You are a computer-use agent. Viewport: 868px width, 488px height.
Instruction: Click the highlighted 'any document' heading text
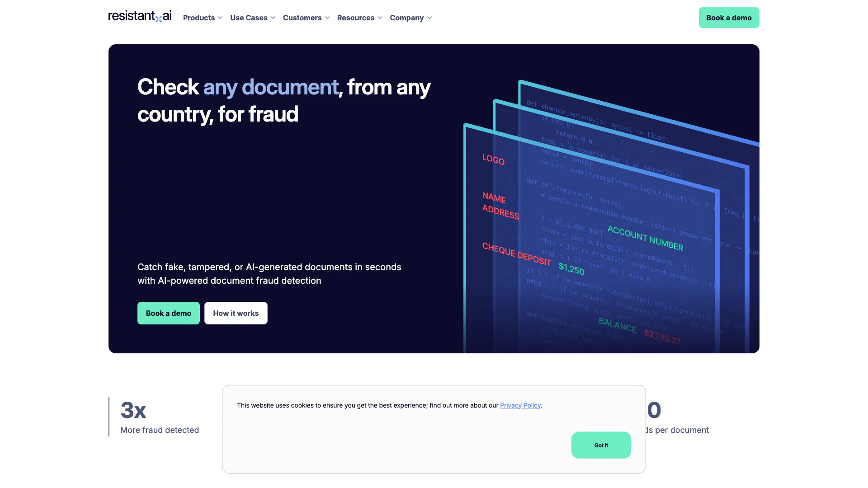pyautogui.click(x=270, y=87)
